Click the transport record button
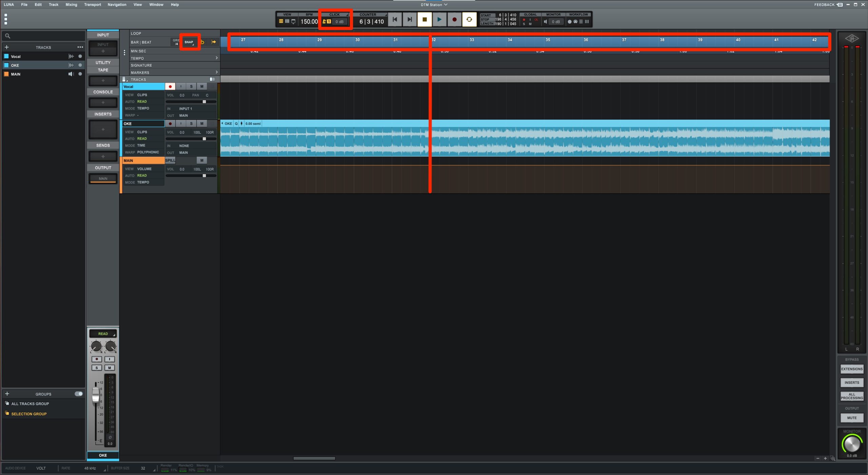Screen dimensions: 868x475 [454, 20]
